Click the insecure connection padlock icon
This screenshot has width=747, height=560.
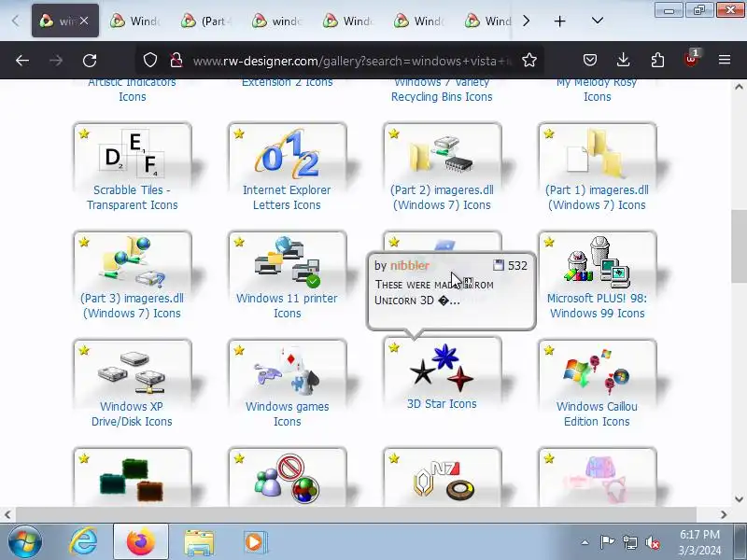point(176,61)
